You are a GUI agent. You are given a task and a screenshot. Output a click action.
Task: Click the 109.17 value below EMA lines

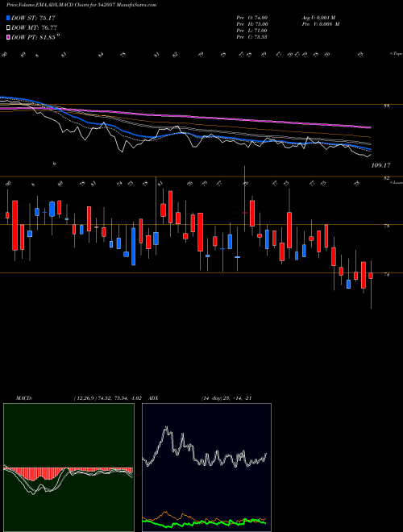tap(380, 165)
